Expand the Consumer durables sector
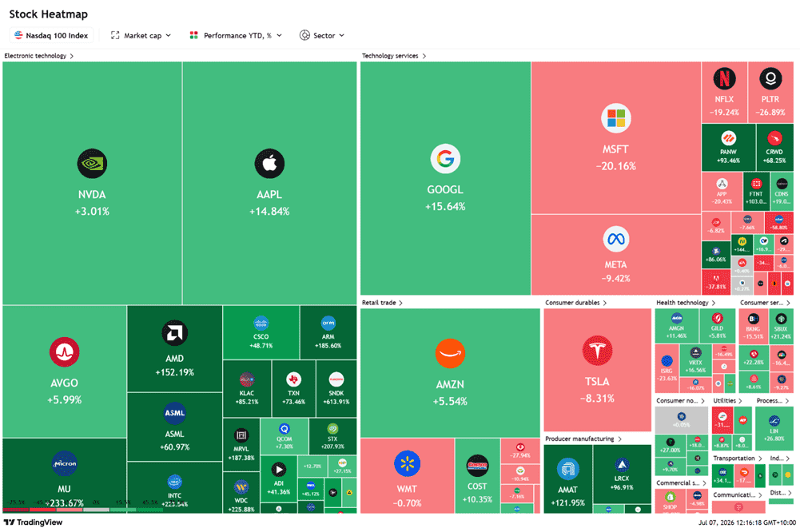The height and width of the screenshot is (532, 800). click(x=575, y=303)
